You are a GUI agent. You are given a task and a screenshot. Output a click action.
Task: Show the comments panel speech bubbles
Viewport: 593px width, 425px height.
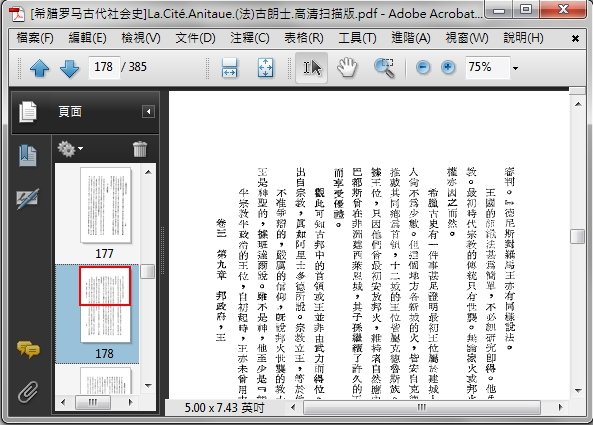coord(28,349)
